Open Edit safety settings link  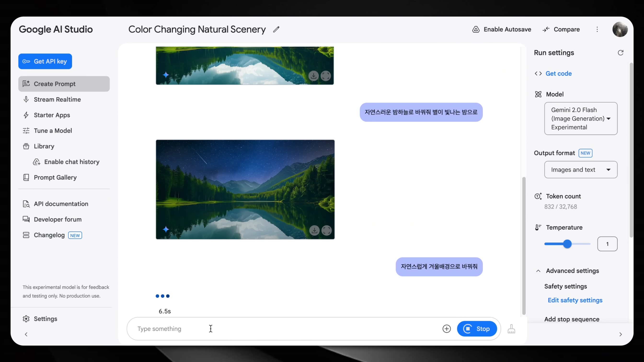[x=575, y=300]
